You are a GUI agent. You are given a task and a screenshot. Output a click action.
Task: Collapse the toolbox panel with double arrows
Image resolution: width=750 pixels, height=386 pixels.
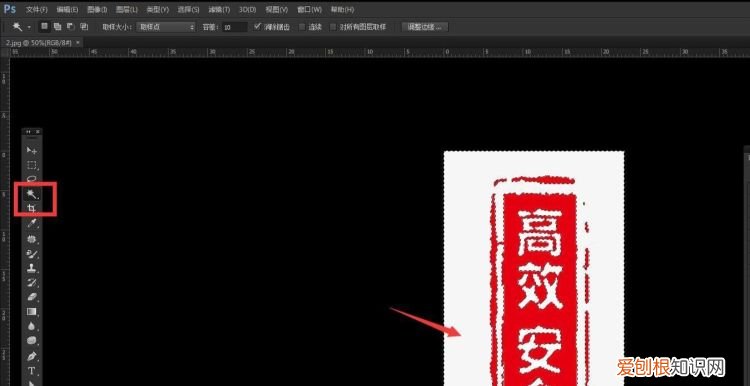point(28,132)
